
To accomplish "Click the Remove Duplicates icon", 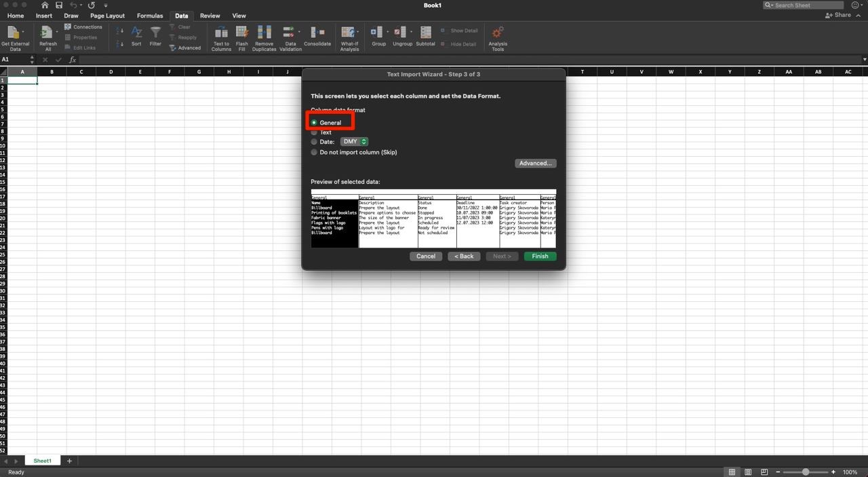I will [264, 33].
